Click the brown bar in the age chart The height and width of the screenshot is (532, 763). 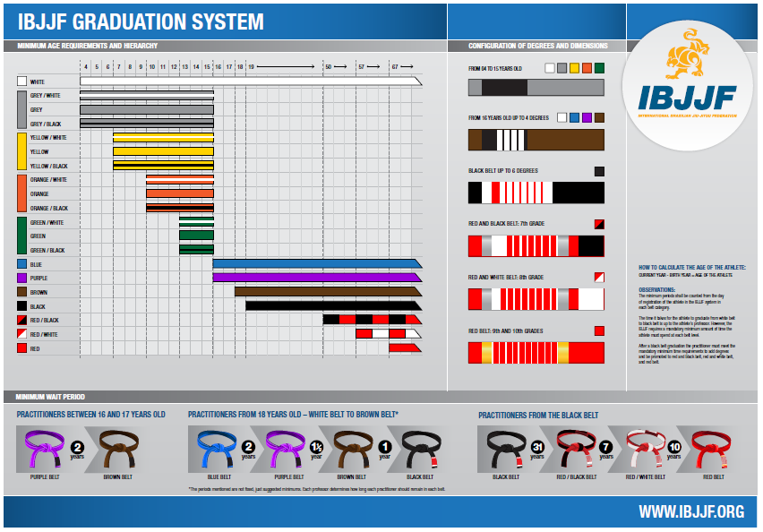[x=329, y=292]
